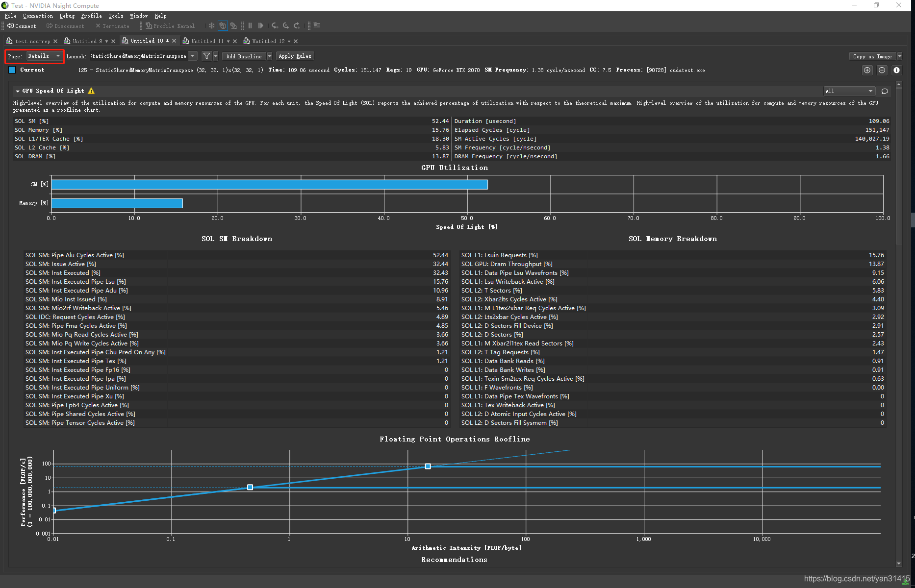Click the comment bubble icon near GPU Speed Of Light
The height and width of the screenshot is (588, 915).
pos(885,91)
